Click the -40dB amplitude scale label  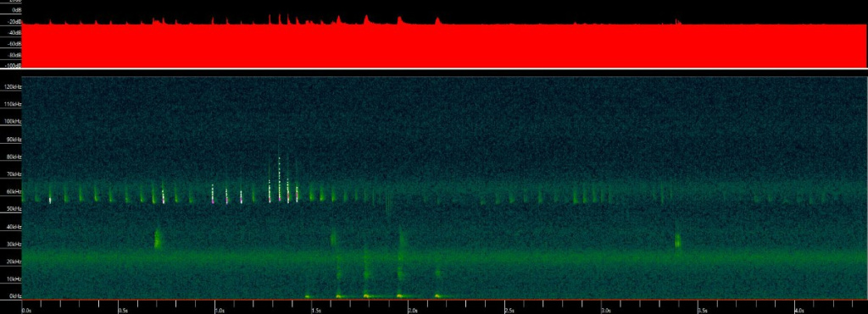coord(15,33)
